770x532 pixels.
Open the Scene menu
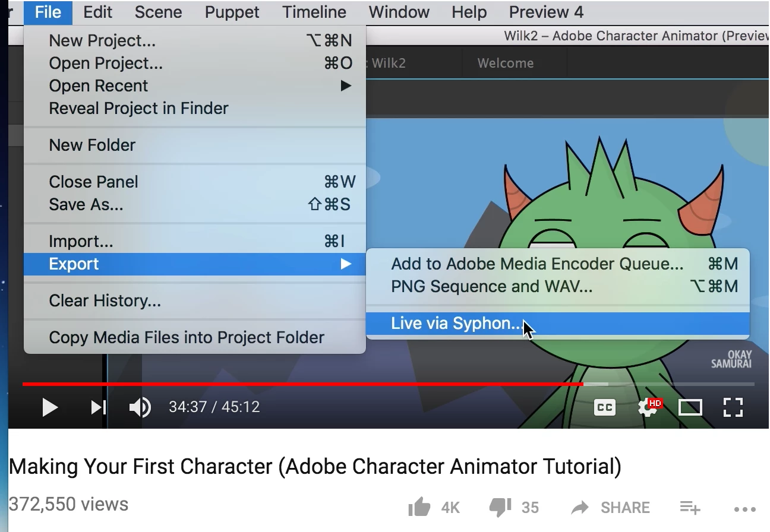(x=158, y=12)
